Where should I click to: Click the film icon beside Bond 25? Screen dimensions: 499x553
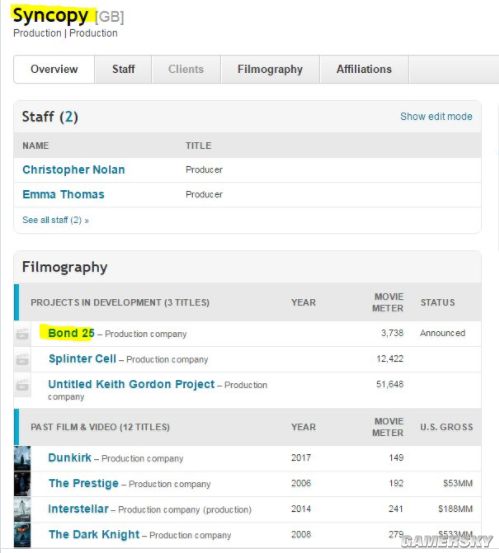[x=22, y=334]
